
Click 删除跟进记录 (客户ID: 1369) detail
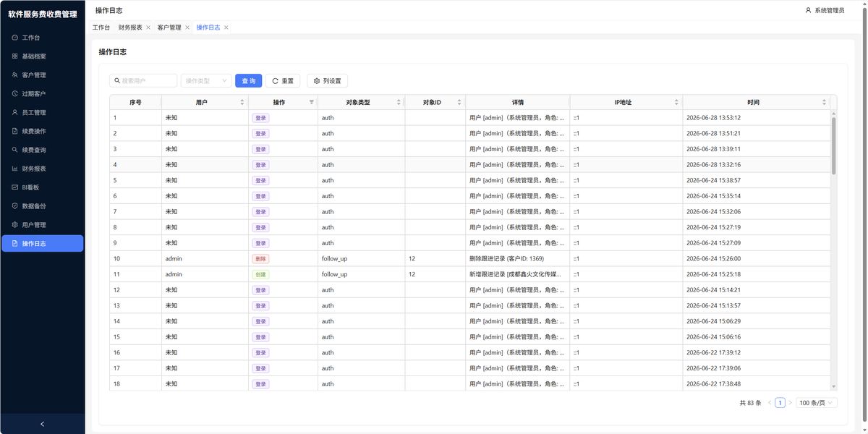point(506,259)
